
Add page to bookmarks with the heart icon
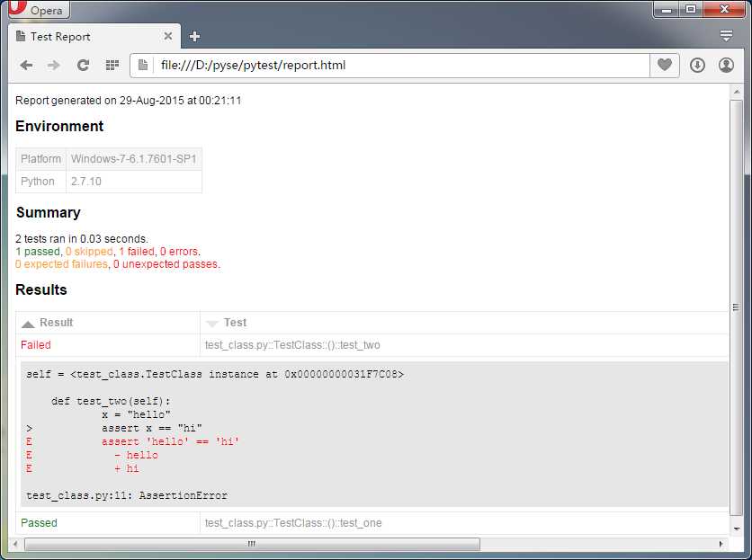click(664, 65)
